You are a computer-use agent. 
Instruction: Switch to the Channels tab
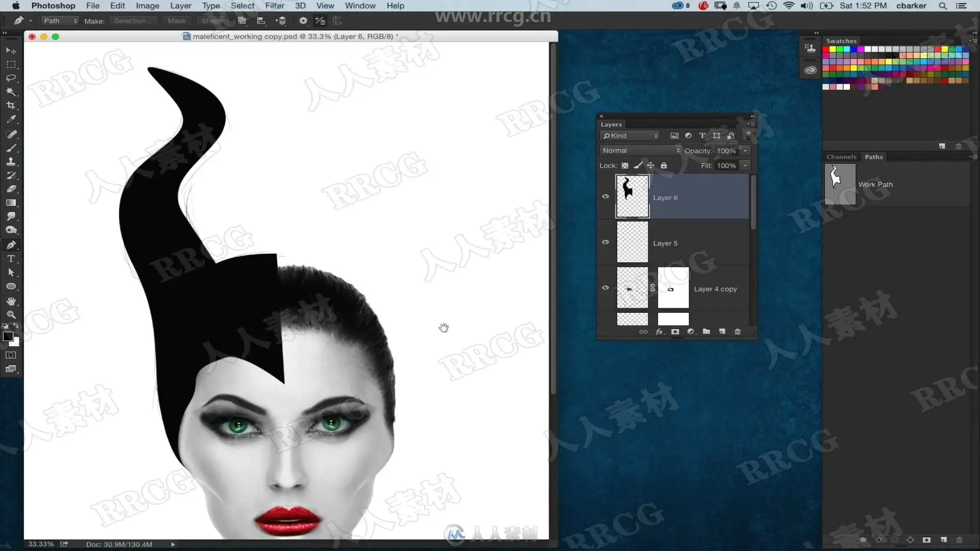tap(841, 157)
